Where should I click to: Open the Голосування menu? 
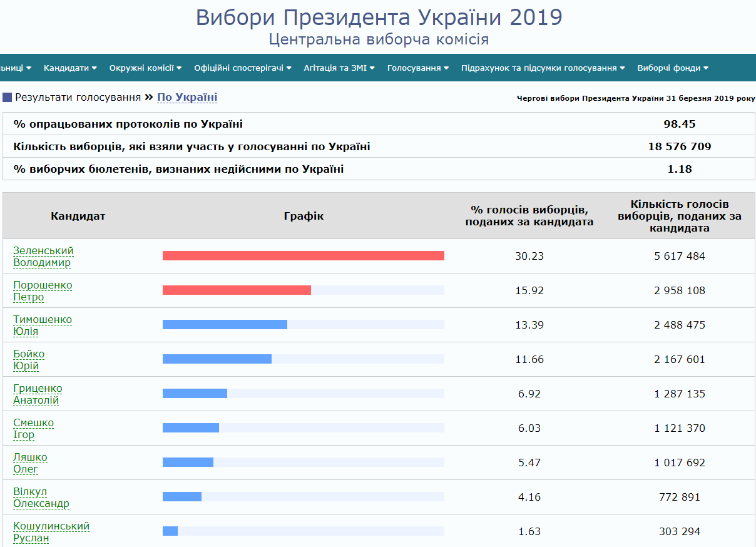pos(417,68)
